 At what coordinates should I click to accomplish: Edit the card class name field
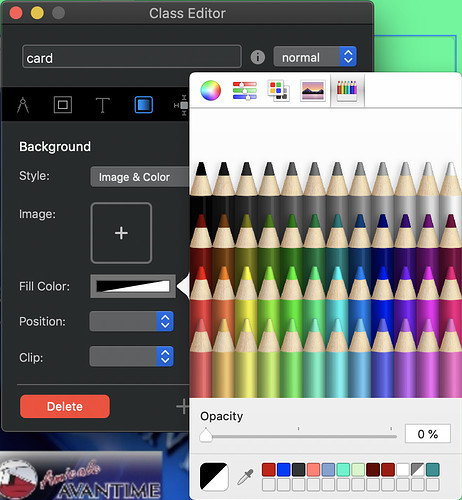[132, 57]
